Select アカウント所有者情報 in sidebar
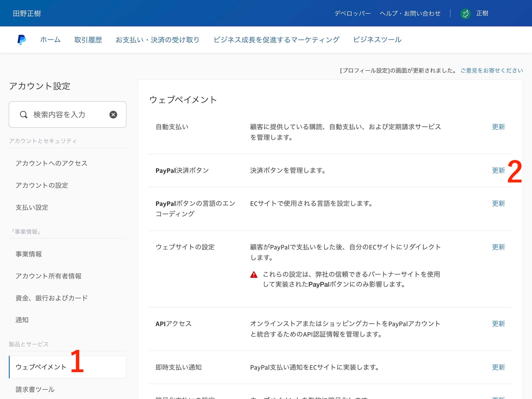 (48, 276)
